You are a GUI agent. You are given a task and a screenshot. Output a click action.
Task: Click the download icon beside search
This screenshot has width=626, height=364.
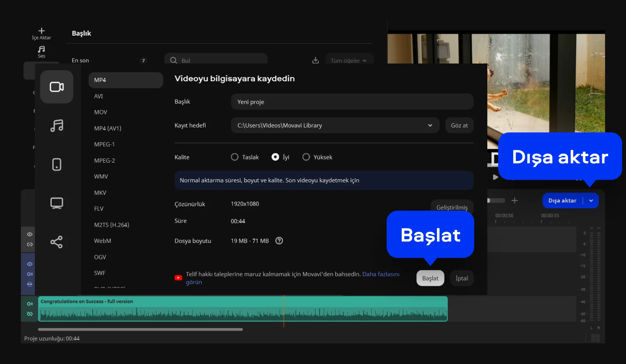click(x=315, y=60)
